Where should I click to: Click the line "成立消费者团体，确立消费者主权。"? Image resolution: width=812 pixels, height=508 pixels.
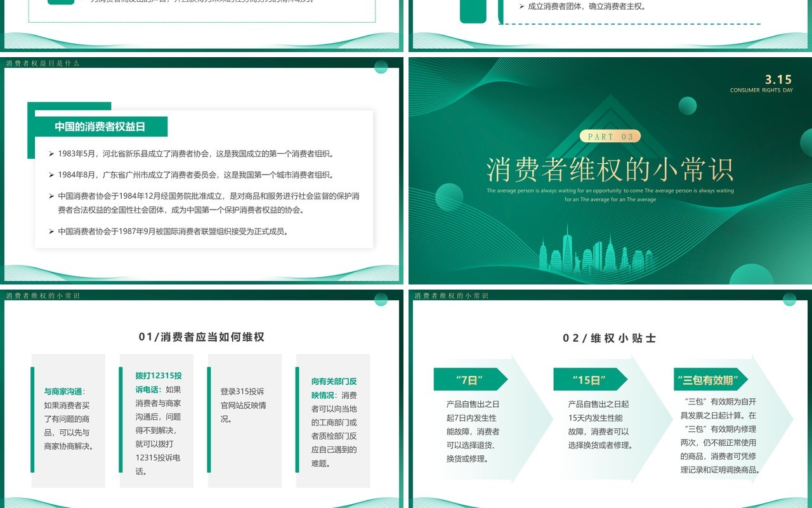(x=582, y=6)
